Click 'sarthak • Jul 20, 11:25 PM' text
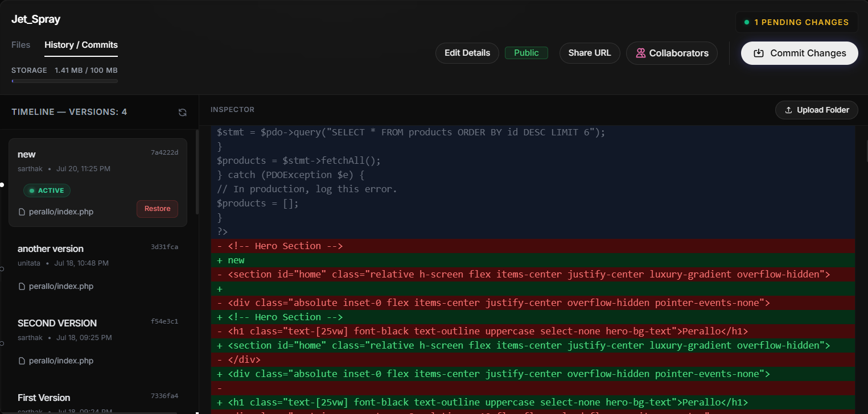 [x=64, y=169]
